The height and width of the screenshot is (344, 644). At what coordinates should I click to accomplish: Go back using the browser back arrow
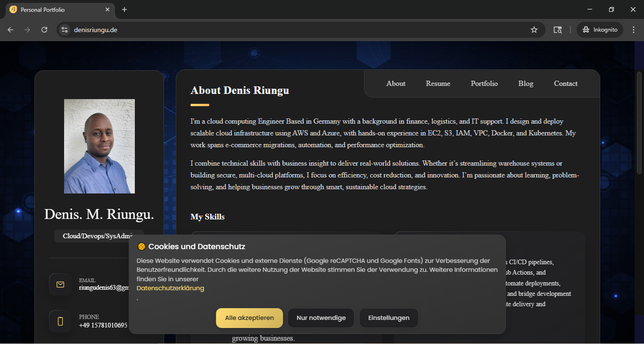(10, 30)
